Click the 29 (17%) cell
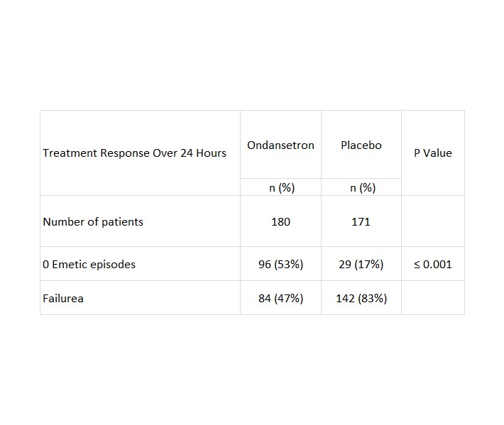This screenshot has width=504, height=425. click(x=361, y=264)
